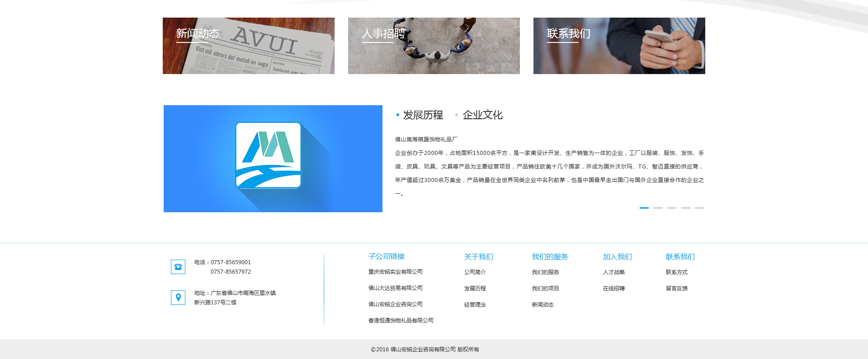Click the 子公司链接 footer heading
Screen dimensions: 868x359
[387, 256]
